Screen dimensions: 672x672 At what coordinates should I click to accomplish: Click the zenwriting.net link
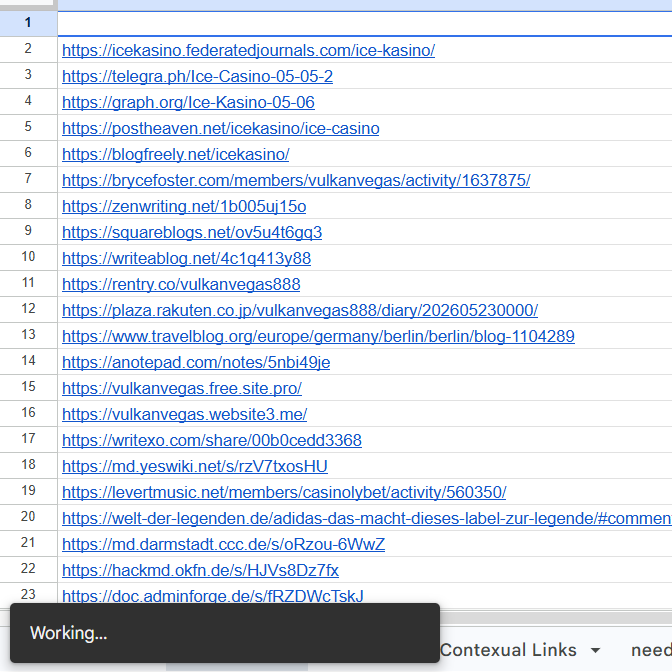[184, 207]
